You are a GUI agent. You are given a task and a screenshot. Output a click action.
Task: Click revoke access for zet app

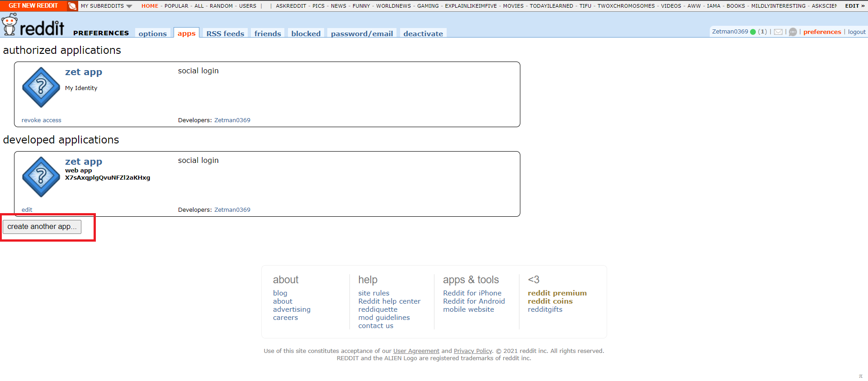point(41,120)
